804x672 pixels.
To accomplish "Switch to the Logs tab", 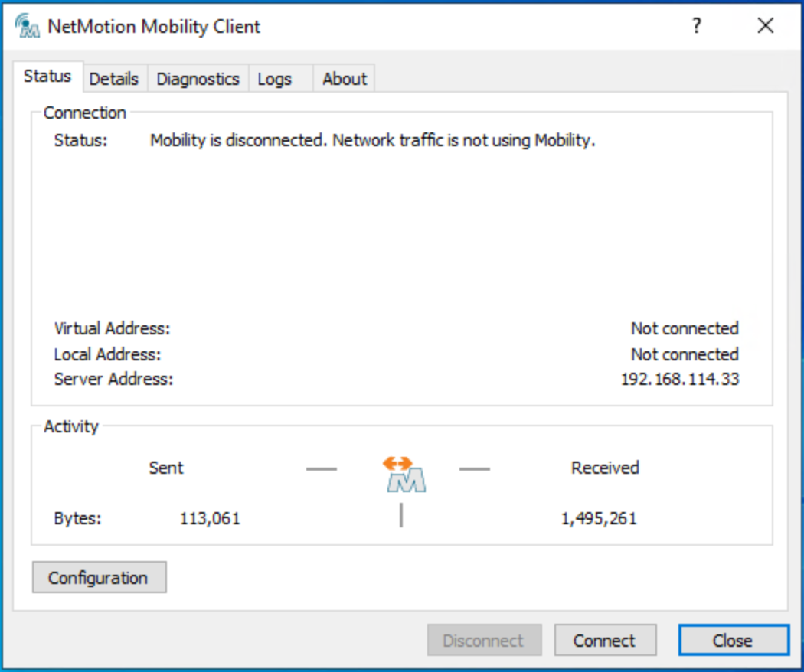I will tap(275, 79).
